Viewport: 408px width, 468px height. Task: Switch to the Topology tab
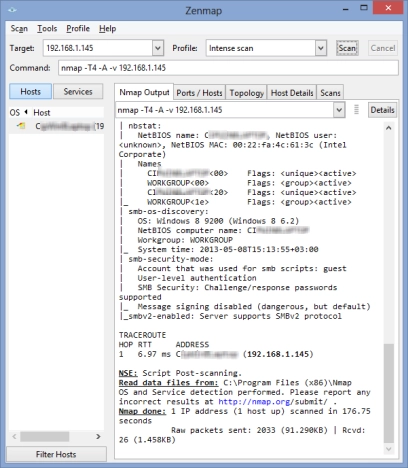(246, 93)
